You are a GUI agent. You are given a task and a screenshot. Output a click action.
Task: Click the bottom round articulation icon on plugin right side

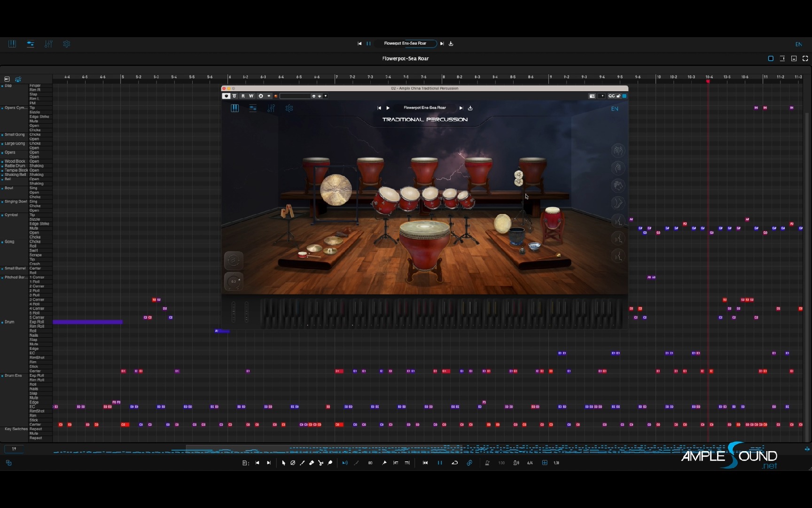(618, 256)
